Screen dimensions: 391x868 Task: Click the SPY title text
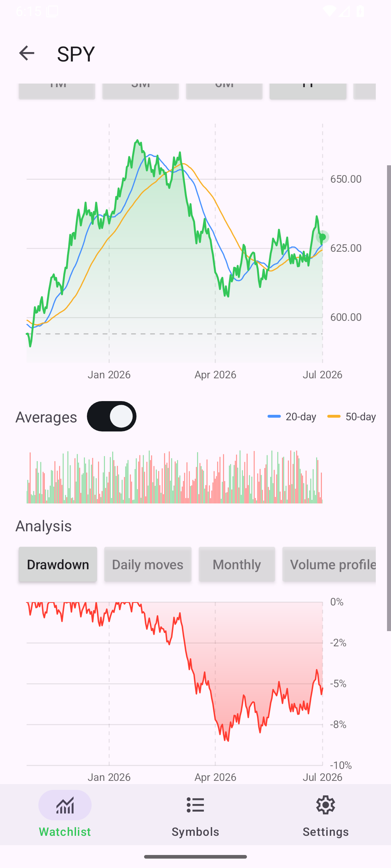coord(76,54)
